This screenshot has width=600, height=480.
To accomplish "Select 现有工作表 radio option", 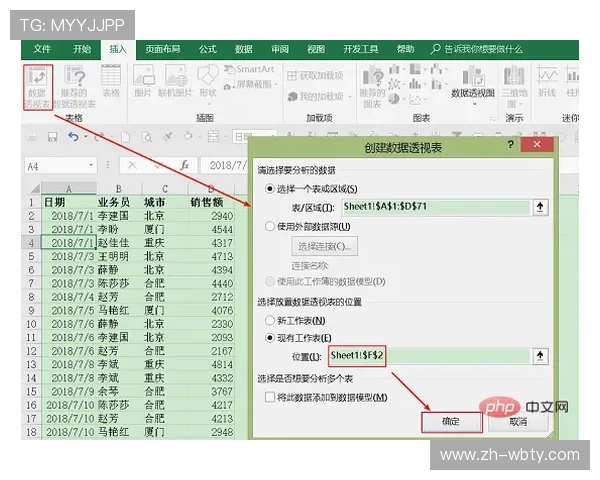I will pos(270,338).
